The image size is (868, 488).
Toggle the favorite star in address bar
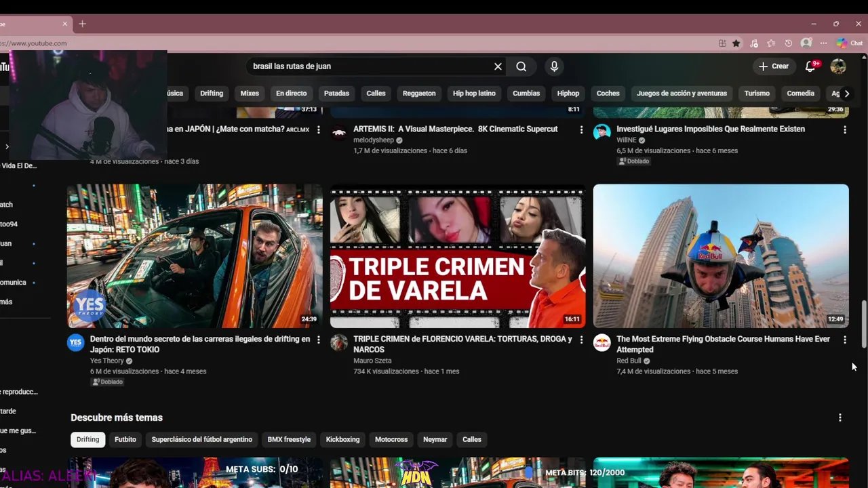point(736,43)
